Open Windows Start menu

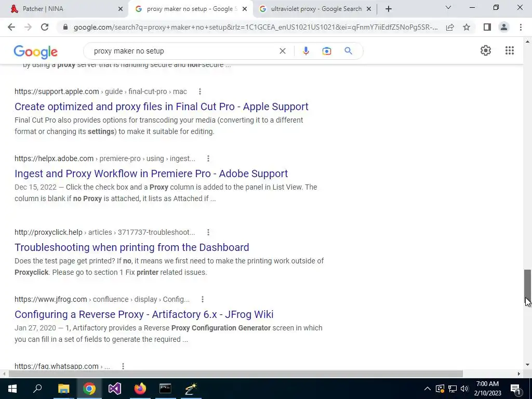pos(12,389)
